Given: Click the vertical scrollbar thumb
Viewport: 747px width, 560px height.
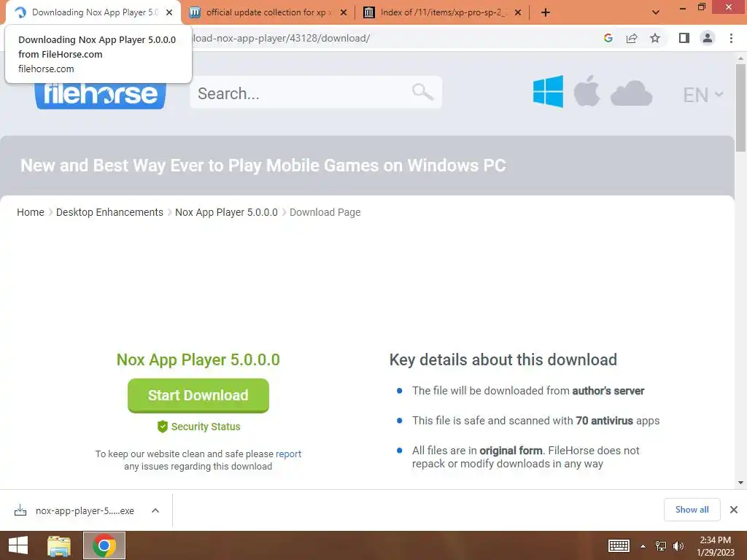Looking at the screenshot, I should point(741,108).
